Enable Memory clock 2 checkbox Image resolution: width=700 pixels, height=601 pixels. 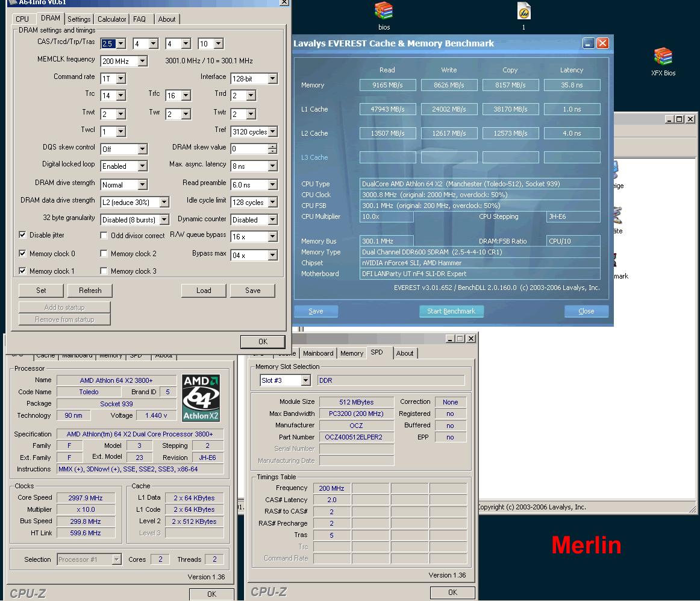pos(104,253)
